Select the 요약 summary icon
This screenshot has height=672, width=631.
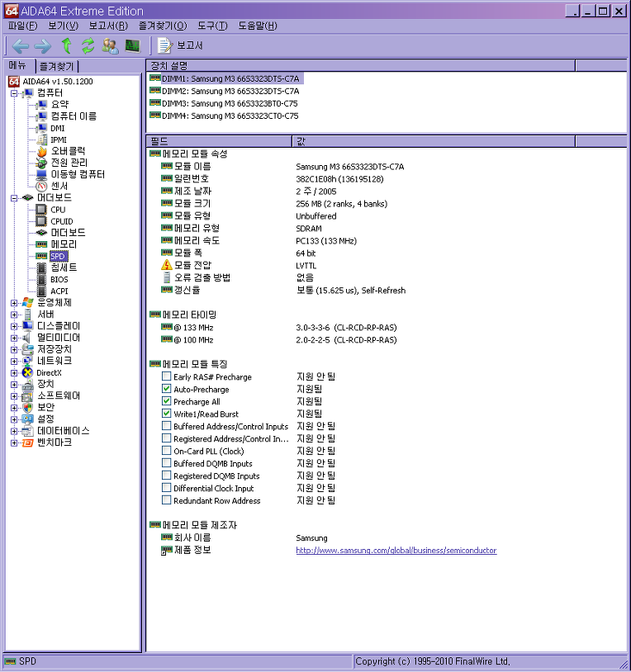coord(41,105)
